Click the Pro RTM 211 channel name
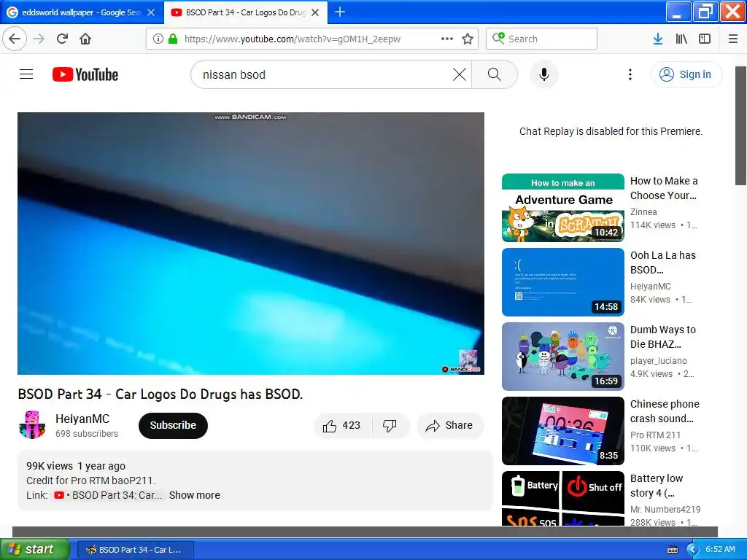The image size is (747, 560). pyautogui.click(x=656, y=435)
